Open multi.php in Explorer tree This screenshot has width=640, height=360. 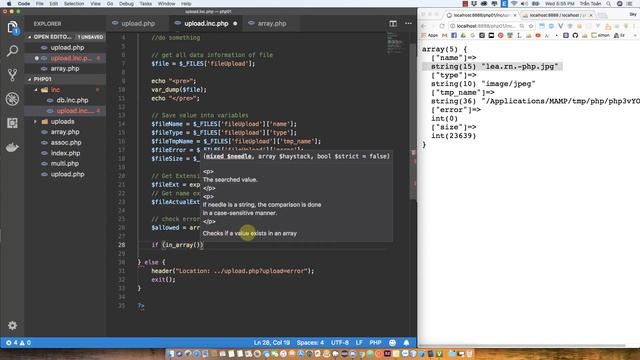[x=65, y=164]
